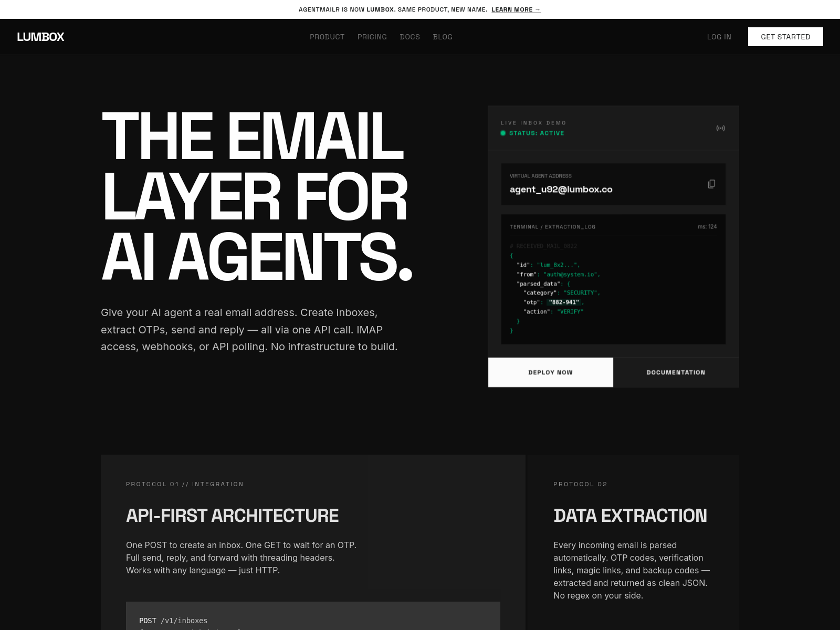Click the API-First Architecture heading

click(232, 516)
